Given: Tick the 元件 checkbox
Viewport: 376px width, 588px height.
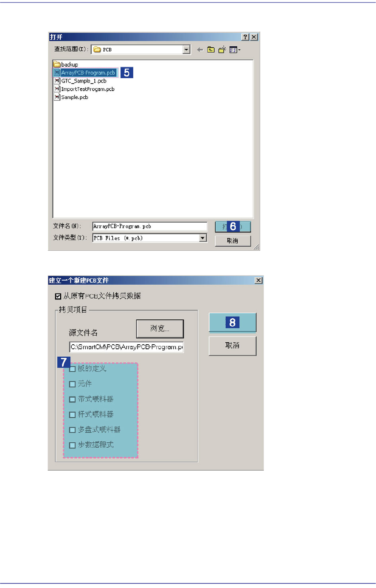Looking at the screenshot, I should point(72,384).
